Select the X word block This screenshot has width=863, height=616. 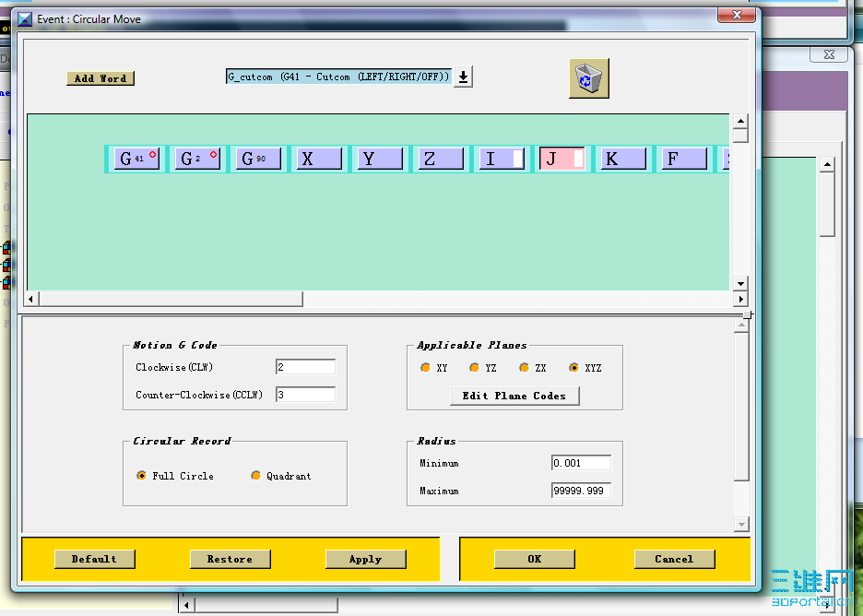pyautogui.click(x=319, y=159)
